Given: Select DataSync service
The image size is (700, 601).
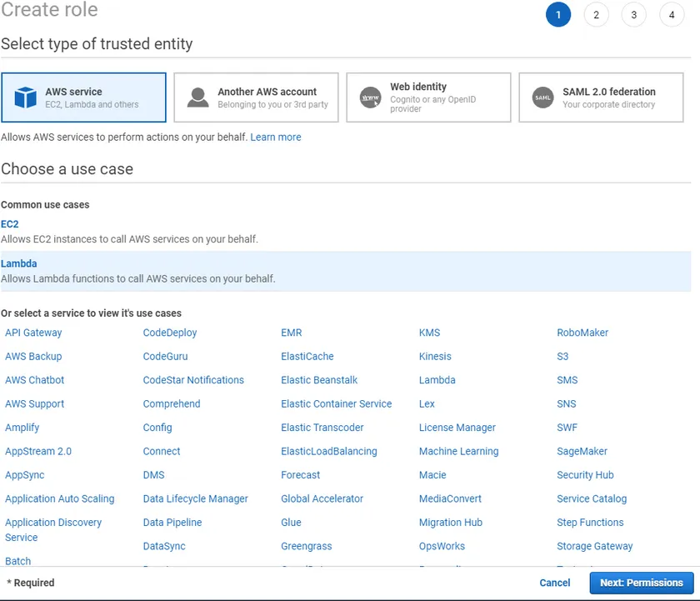Looking at the screenshot, I should click(x=164, y=546).
